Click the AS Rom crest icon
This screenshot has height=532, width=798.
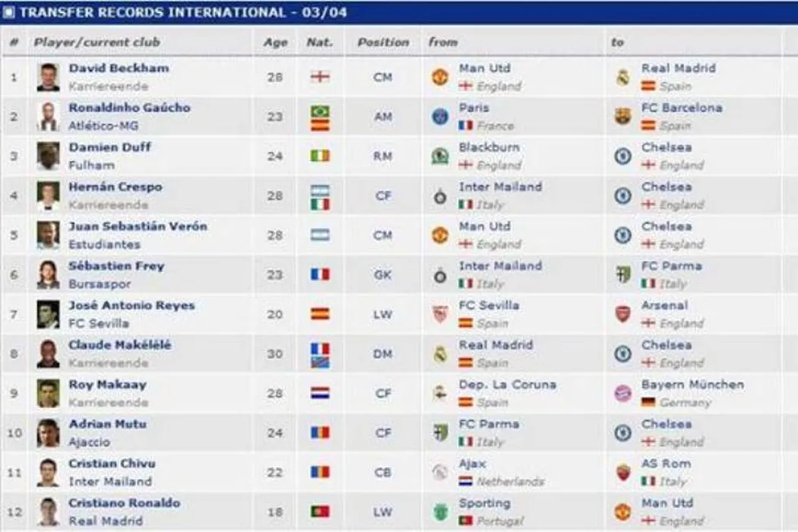pos(622,472)
